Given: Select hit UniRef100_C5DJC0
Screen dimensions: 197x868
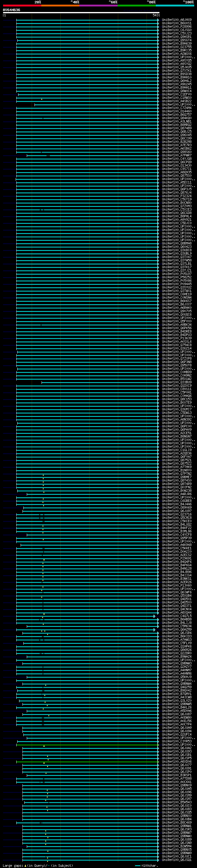Looking at the screenshot, I should click(177, 223).
